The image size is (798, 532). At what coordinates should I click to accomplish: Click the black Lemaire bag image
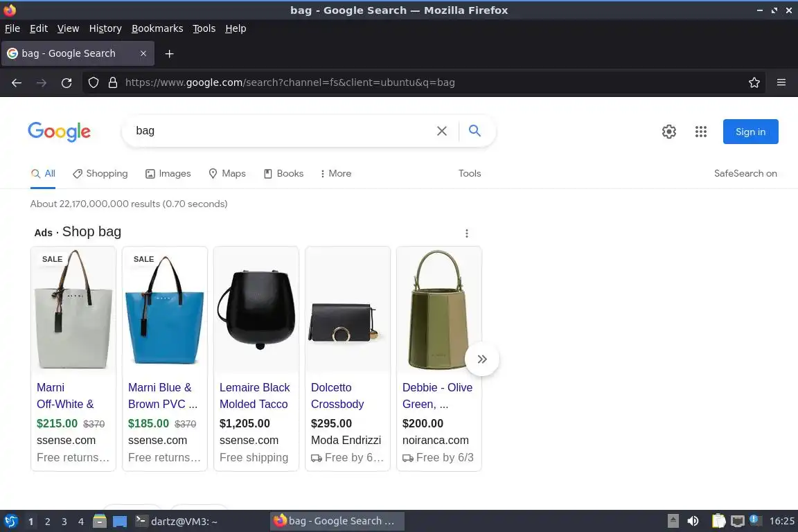coord(256,309)
